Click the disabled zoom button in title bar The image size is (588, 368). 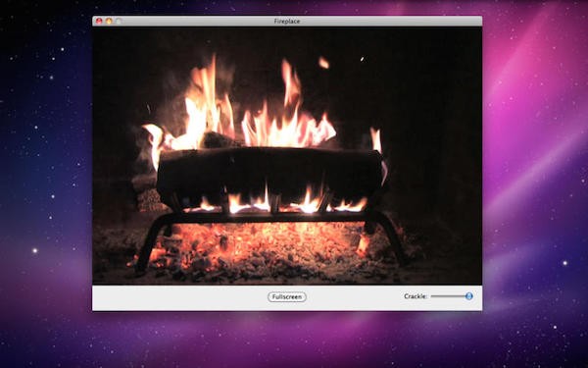(119, 21)
